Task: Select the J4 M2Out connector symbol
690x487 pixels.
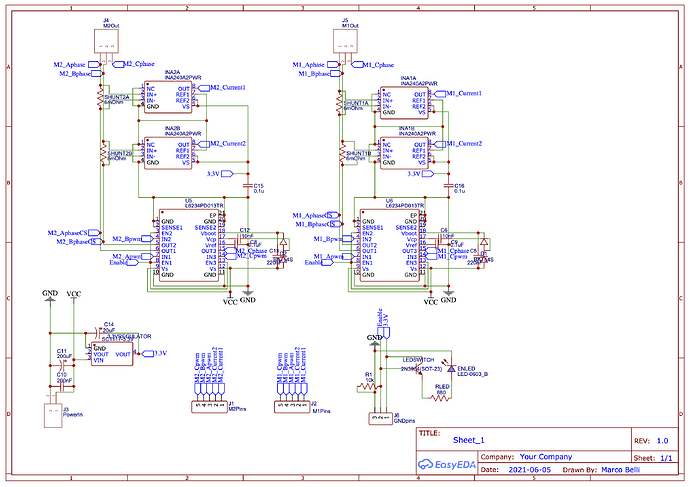Action: point(107,42)
